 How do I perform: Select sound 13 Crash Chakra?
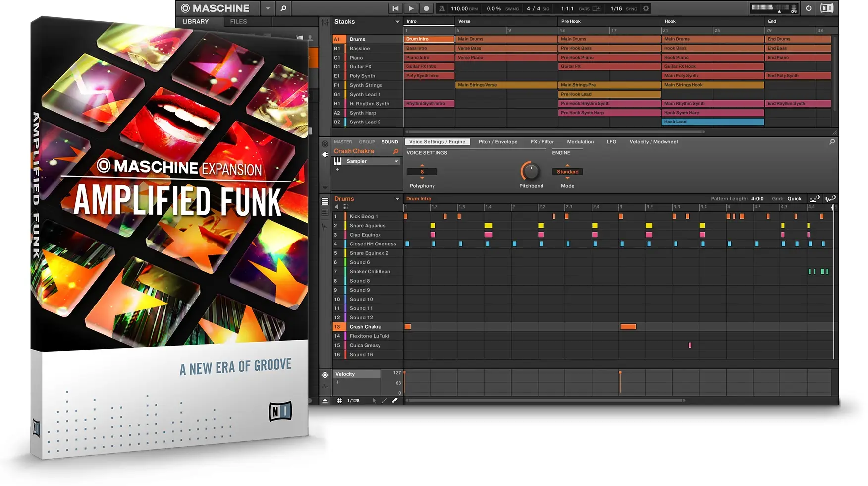tap(368, 327)
